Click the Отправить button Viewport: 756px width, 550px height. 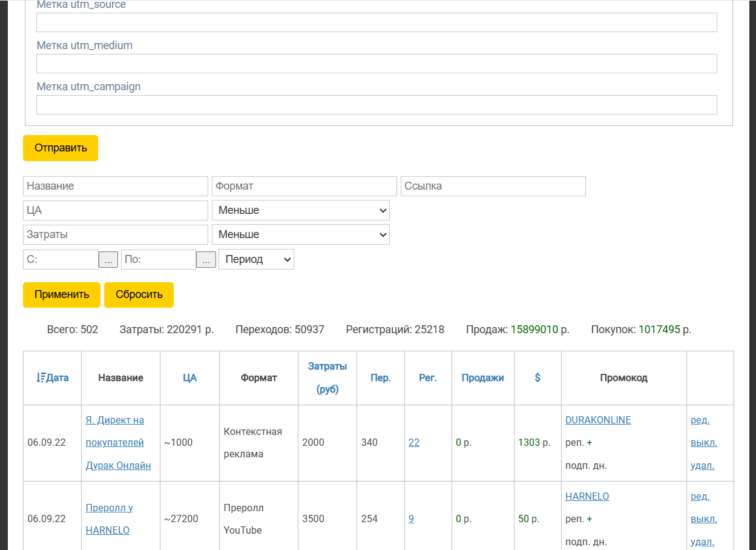coord(61,148)
